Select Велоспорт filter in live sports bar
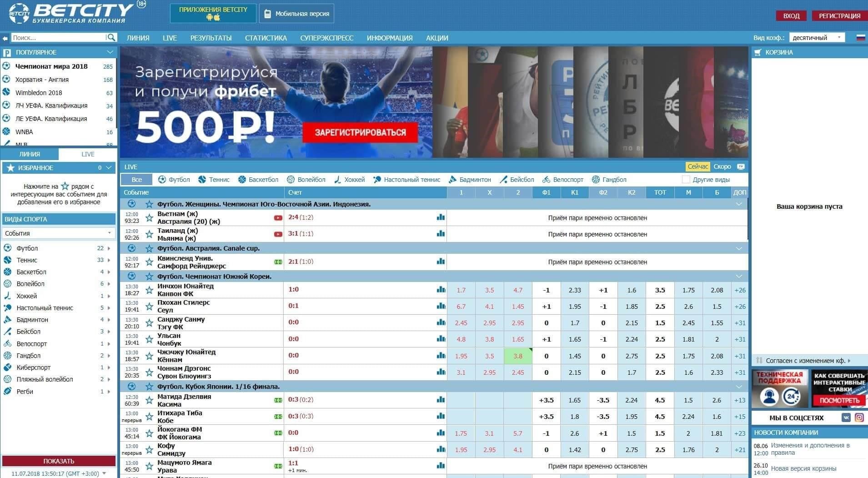Screen dimensions: 868x478 (x=562, y=180)
